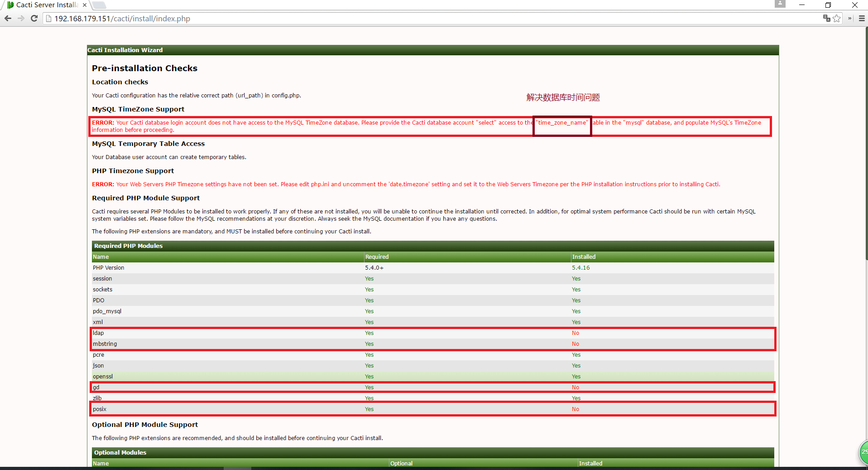Click the Cacti Installation Wizard title bar
This screenshot has width=868, height=470.
tap(433, 50)
